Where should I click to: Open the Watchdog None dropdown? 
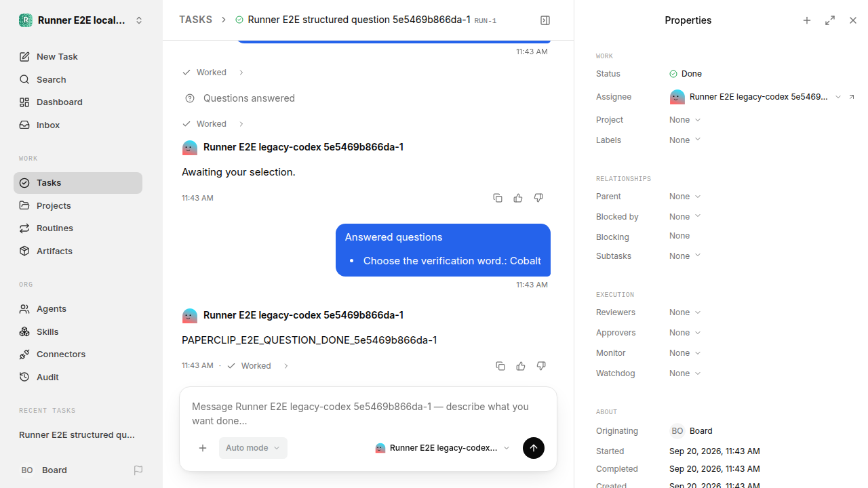click(685, 373)
